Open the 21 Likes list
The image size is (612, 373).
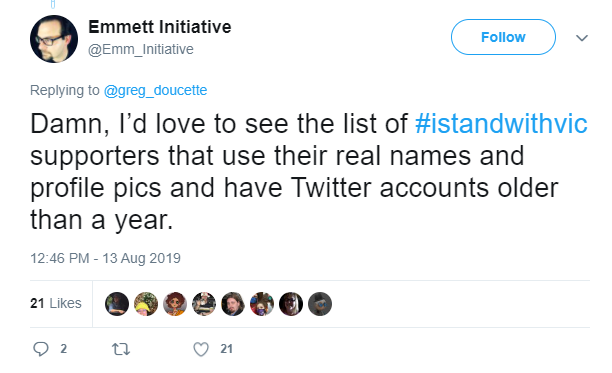point(56,303)
